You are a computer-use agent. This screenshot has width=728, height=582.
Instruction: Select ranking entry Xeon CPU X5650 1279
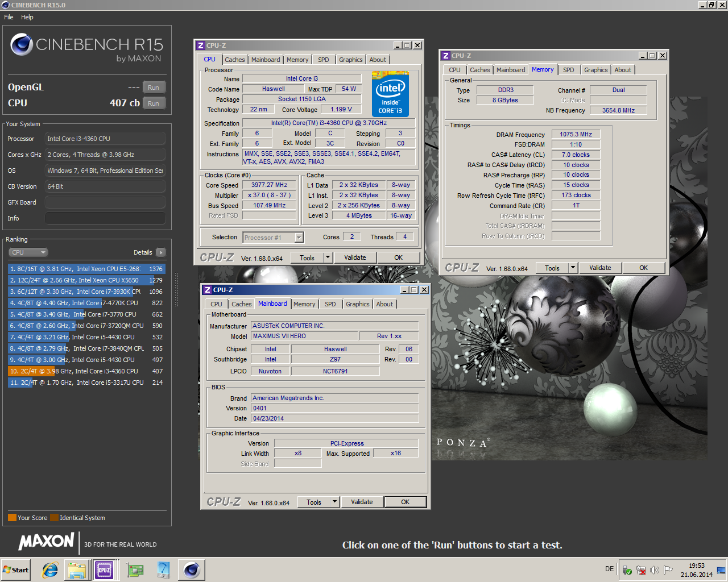(x=86, y=280)
